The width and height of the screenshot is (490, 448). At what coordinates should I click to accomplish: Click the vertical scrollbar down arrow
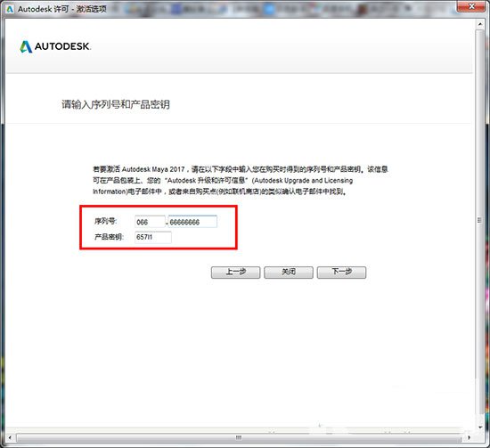480,427
